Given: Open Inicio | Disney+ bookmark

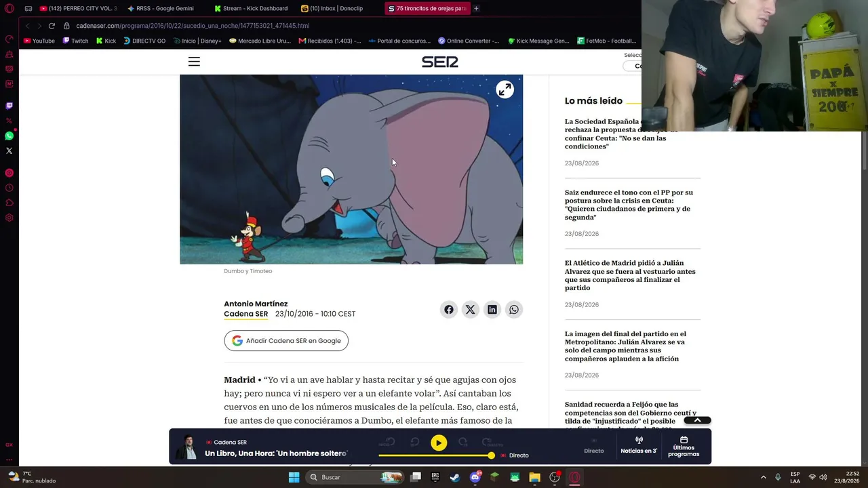Looking at the screenshot, I should 197,41.
